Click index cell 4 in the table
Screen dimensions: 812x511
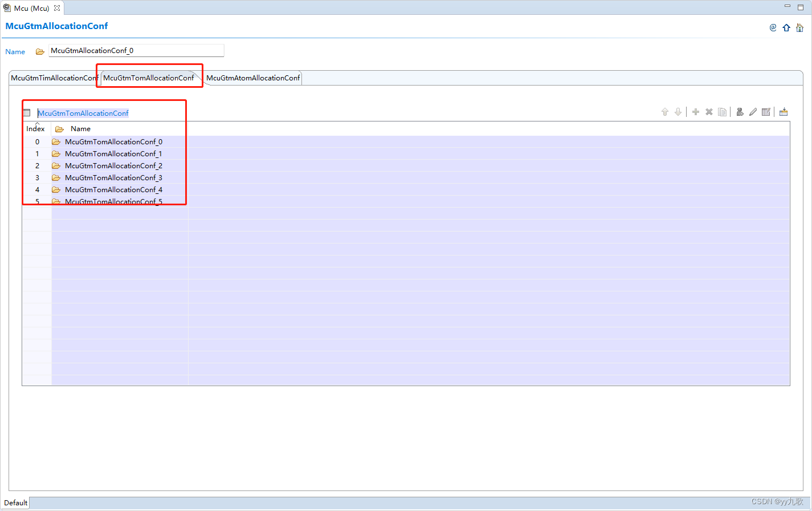[x=37, y=190]
